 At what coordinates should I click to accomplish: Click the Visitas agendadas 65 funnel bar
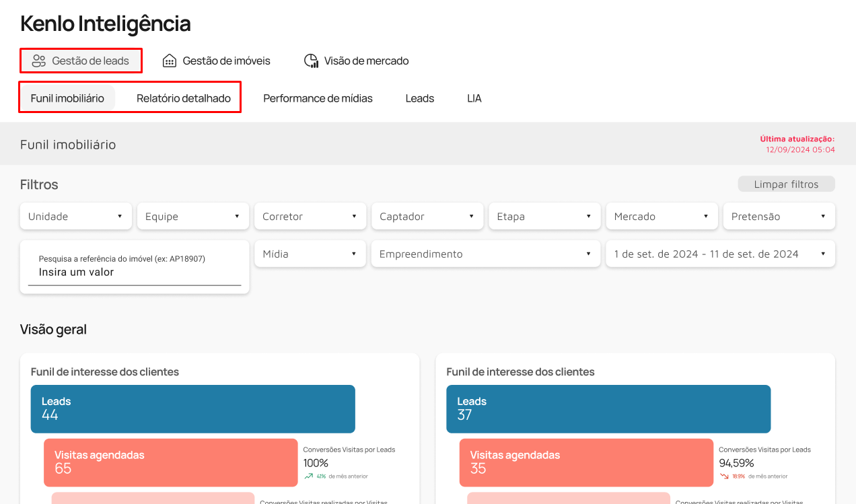pyautogui.click(x=171, y=462)
